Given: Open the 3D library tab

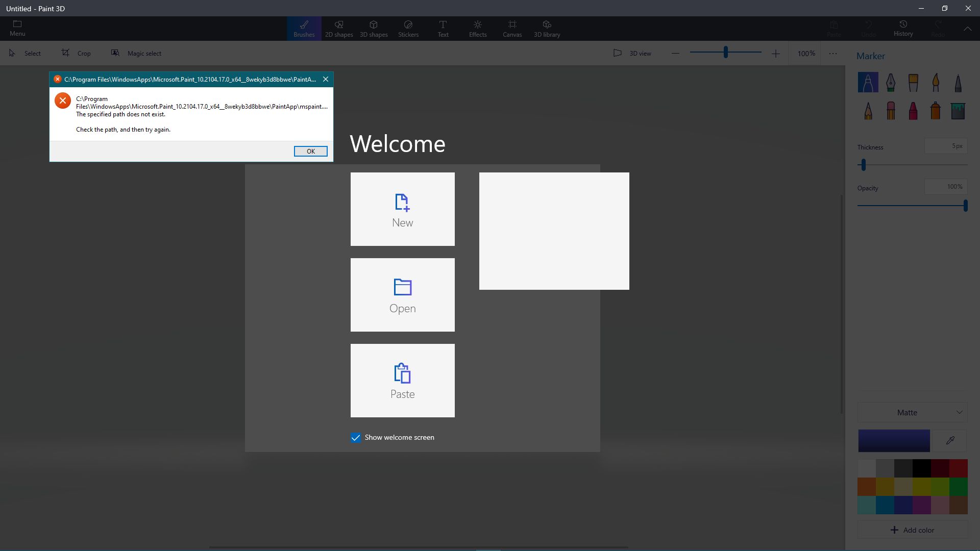Looking at the screenshot, I should [547, 28].
